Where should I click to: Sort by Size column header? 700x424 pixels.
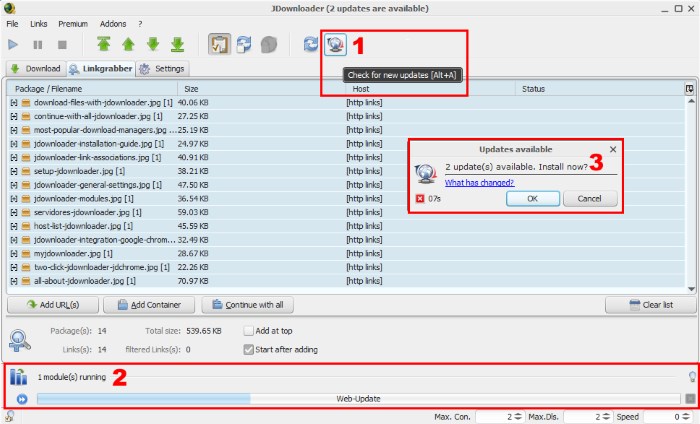tap(261, 89)
